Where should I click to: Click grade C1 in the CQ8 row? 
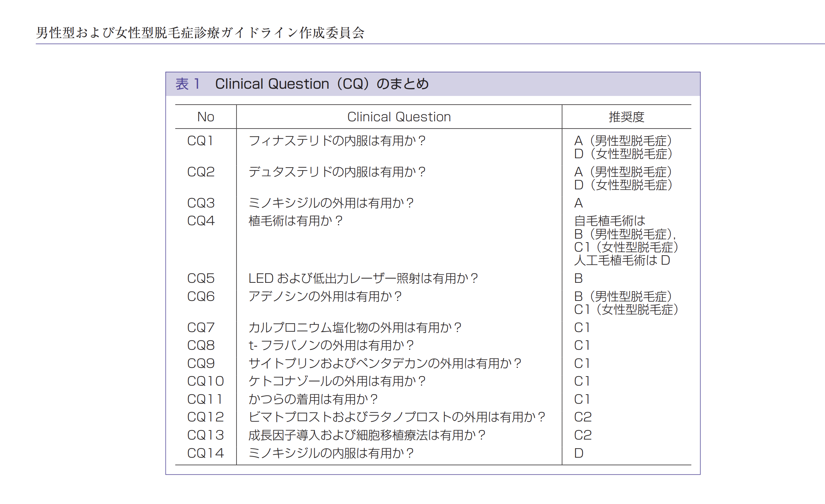pyautogui.click(x=582, y=345)
